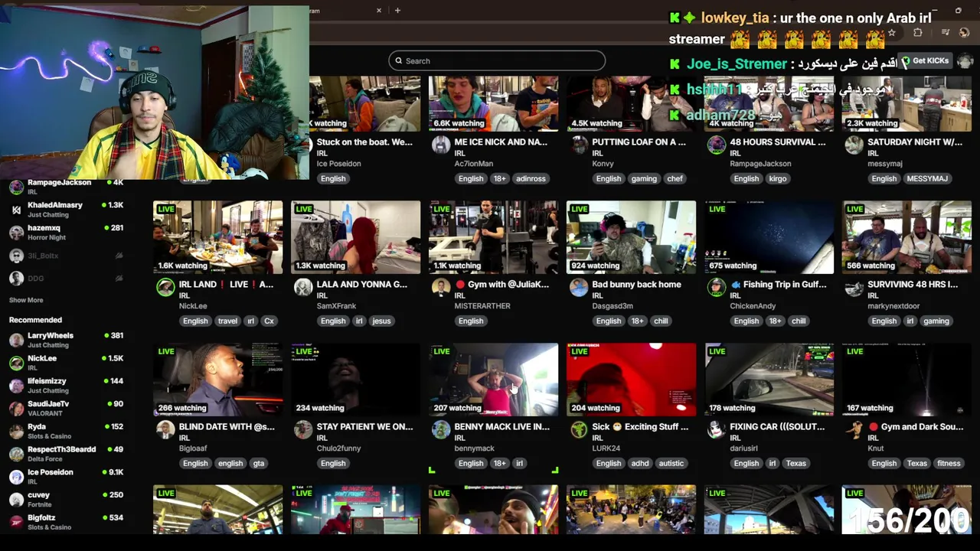
Task: Bookmark this page with star icon
Action: pos(891,33)
